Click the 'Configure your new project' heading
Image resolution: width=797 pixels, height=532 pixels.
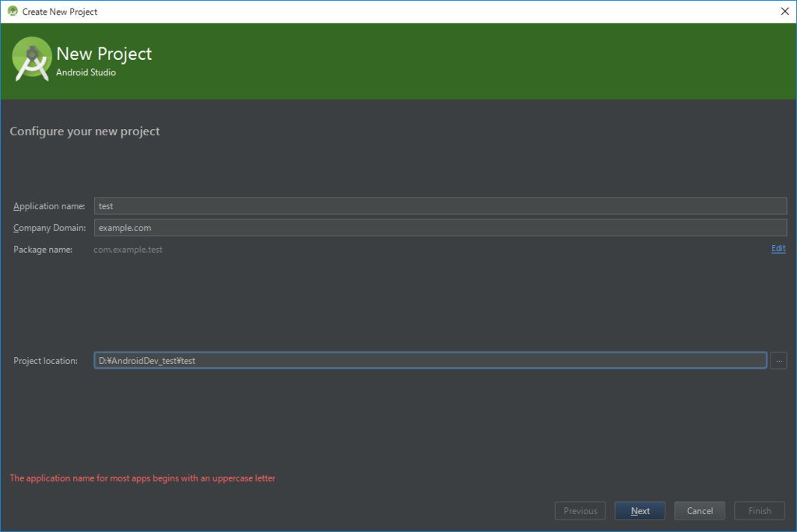pyautogui.click(x=85, y=131)
